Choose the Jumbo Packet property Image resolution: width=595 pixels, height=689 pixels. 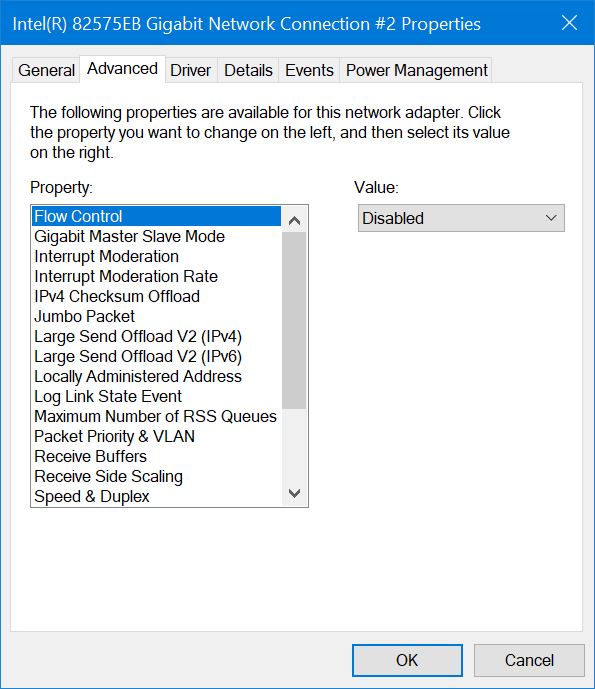[x=156, y=316]
